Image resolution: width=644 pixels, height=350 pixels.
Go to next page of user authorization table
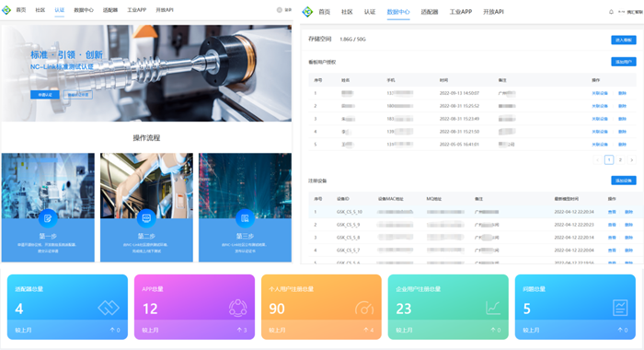click(x=632, y=159)
